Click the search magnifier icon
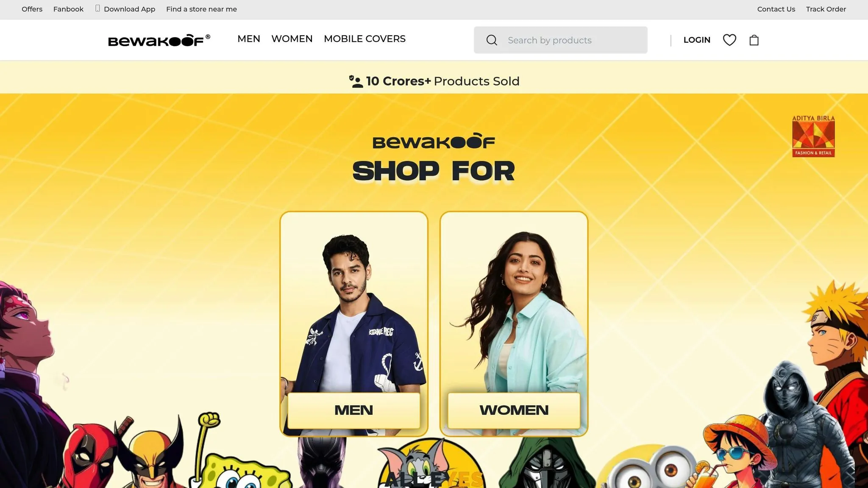This screenshot has height=488, width=868. pos(492,40)
